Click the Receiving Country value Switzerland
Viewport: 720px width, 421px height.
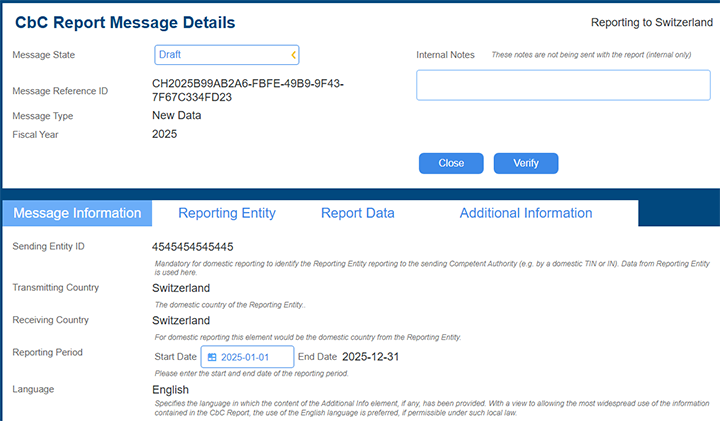181,321
